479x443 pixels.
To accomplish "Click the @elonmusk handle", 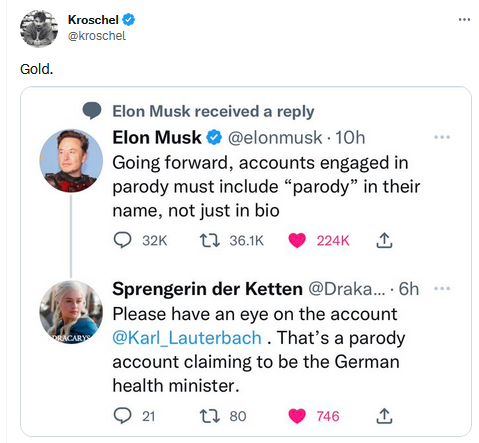I will click(x=275, y=138).
